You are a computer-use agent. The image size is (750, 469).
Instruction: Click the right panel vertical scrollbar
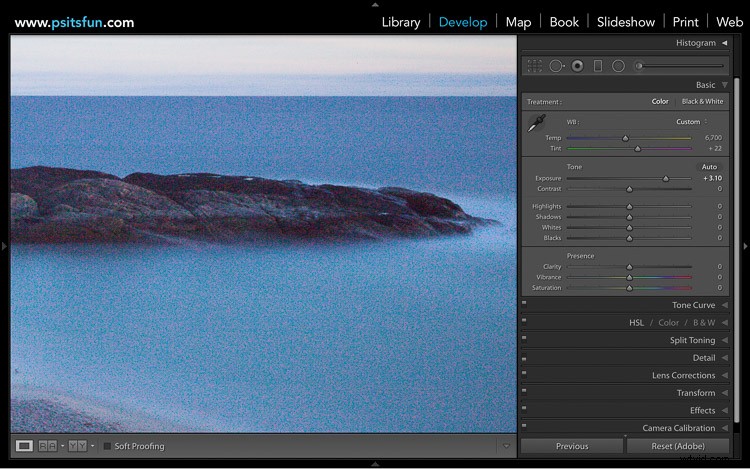point(737,249)
